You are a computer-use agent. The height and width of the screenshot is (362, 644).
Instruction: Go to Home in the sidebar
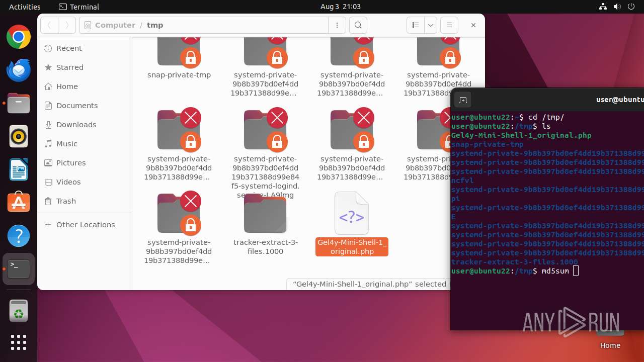(x=85, y=86)
